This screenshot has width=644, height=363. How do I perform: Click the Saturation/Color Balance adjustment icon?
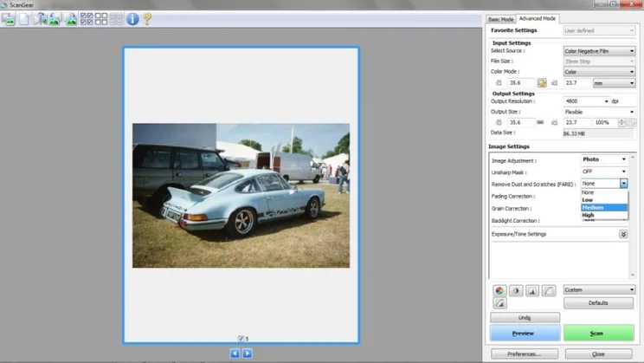coord(499,290)
